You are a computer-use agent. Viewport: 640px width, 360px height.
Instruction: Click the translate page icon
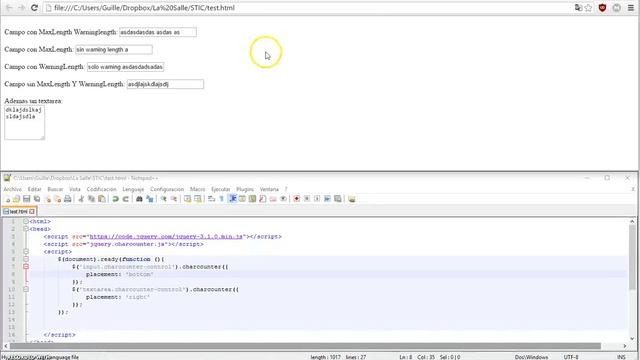point(578,8)
